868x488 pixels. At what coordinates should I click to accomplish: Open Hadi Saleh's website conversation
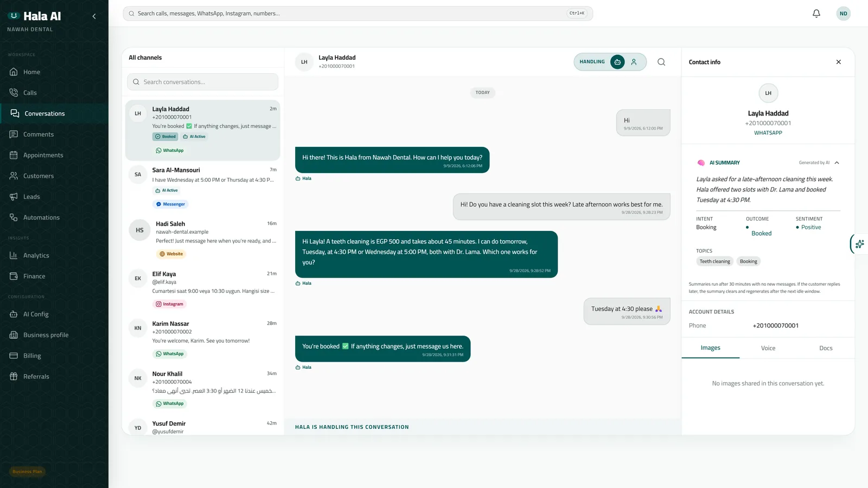(x=203, y=239)
